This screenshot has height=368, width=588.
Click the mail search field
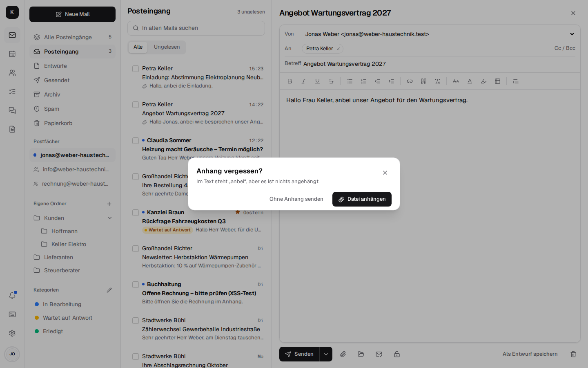[x=196, y=28]
